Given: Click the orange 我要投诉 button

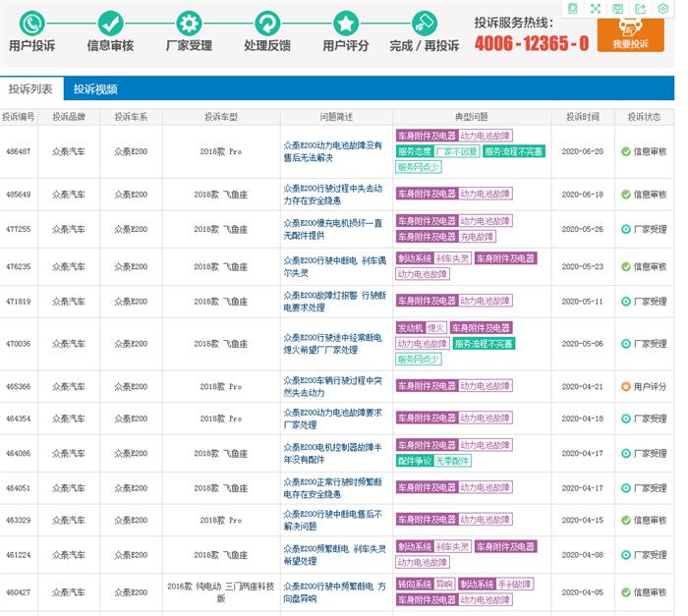Looking at the screenshot, I should [631, 34].
